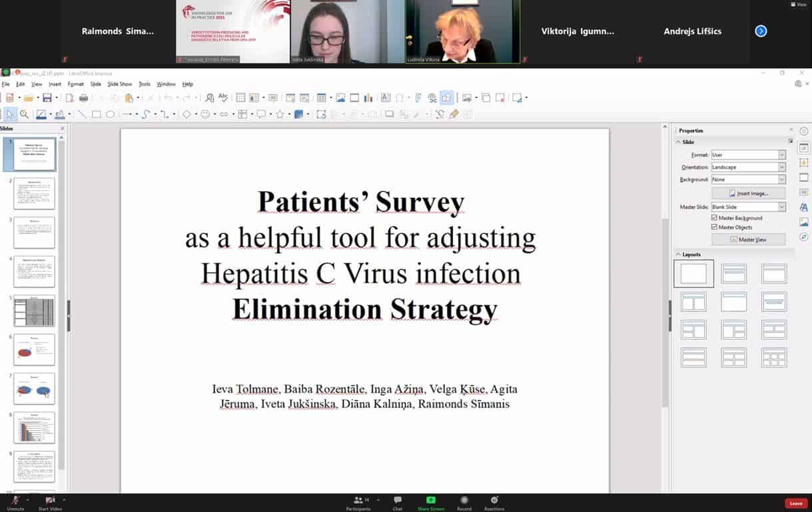Click the Master View button
The width and height of the screenshot is (812, 512).
(x=749, y=239)
